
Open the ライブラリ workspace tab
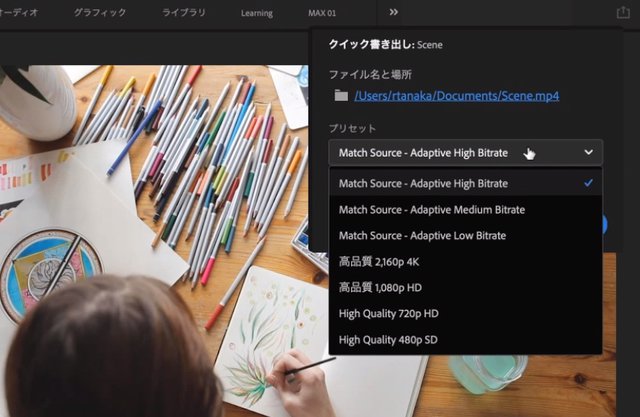click(184, 13)
